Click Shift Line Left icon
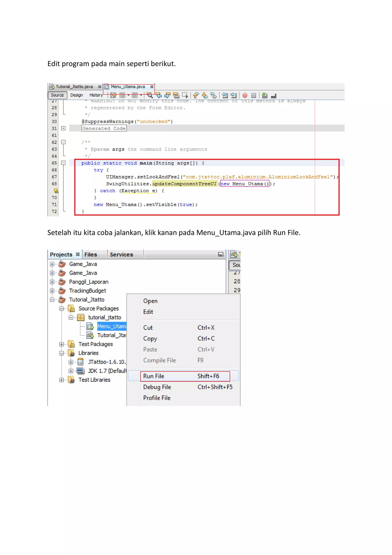This screenshot has width=392, height=555. click(225, 95)
